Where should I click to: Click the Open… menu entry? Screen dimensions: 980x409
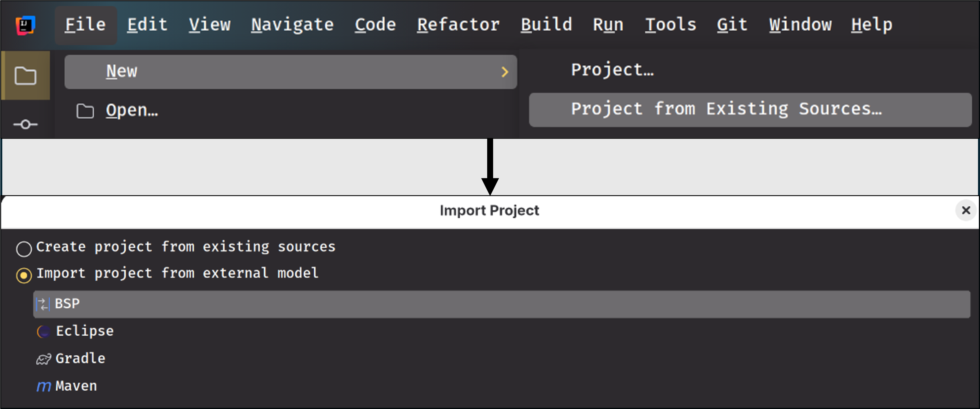pyautogui.click(x=131, y=110)
